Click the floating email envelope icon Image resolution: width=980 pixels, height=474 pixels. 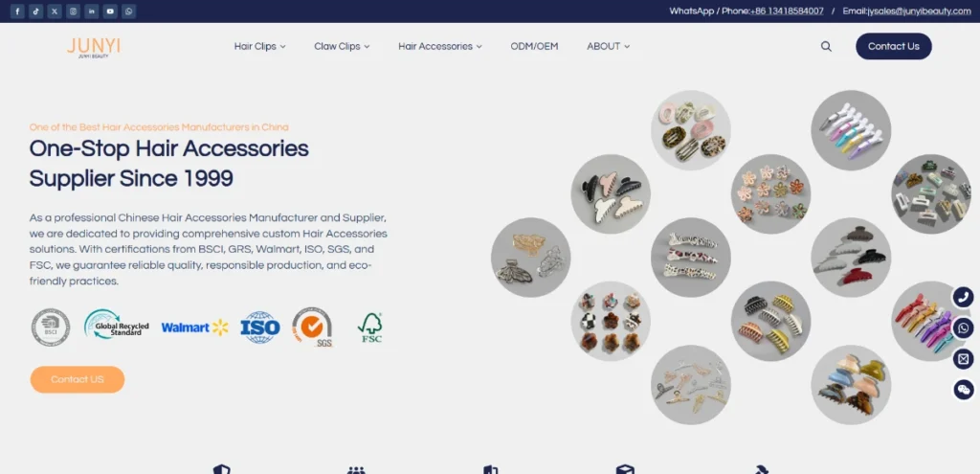coord(964,359)
